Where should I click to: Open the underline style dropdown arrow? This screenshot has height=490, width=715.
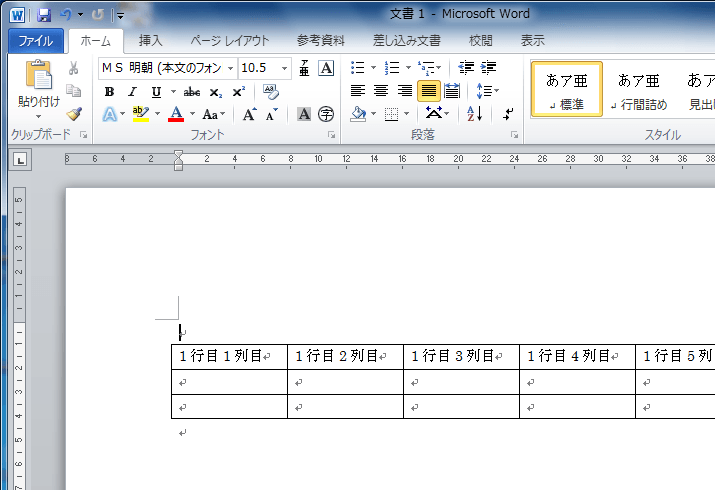point(173,92)
